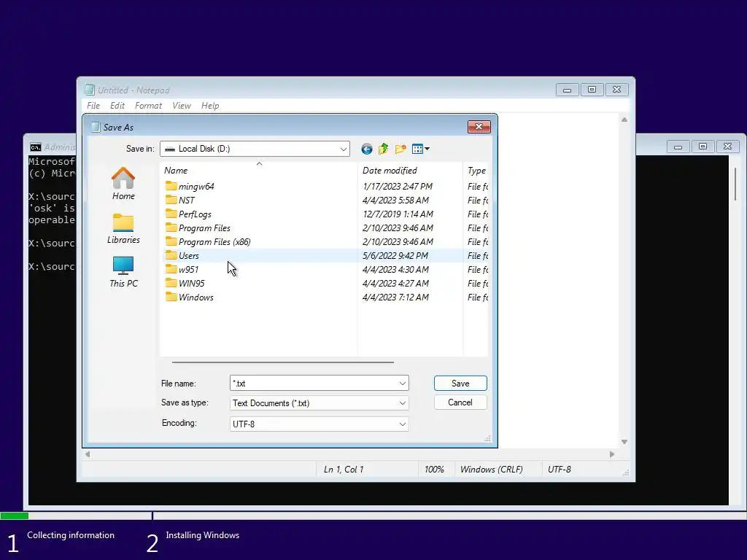This screenshot has width=747, height=560.
Task: Click Notepad vertical scrollbar up arrow
Action: pos(624,120)
